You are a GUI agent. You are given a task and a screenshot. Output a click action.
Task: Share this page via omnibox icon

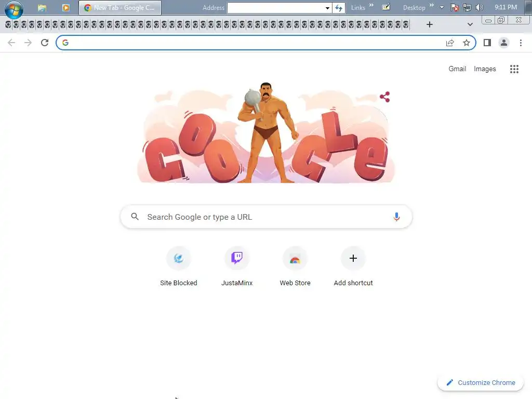pos(450,43)
